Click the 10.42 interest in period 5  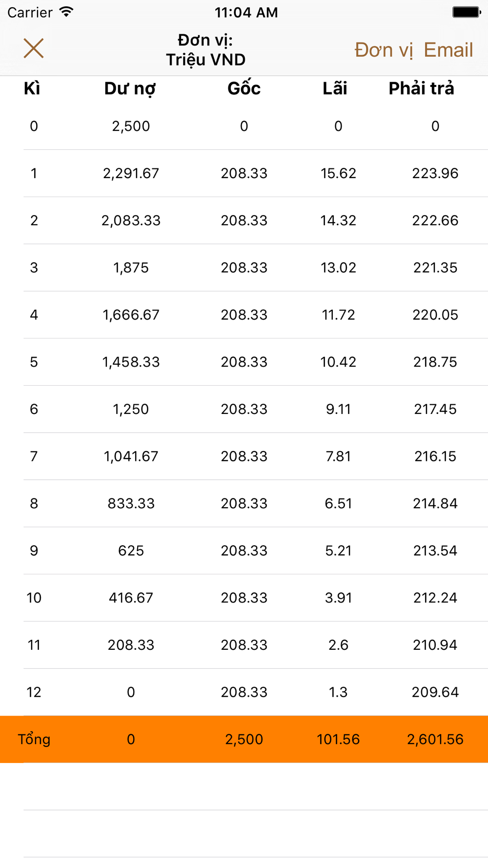click(338, 362)
